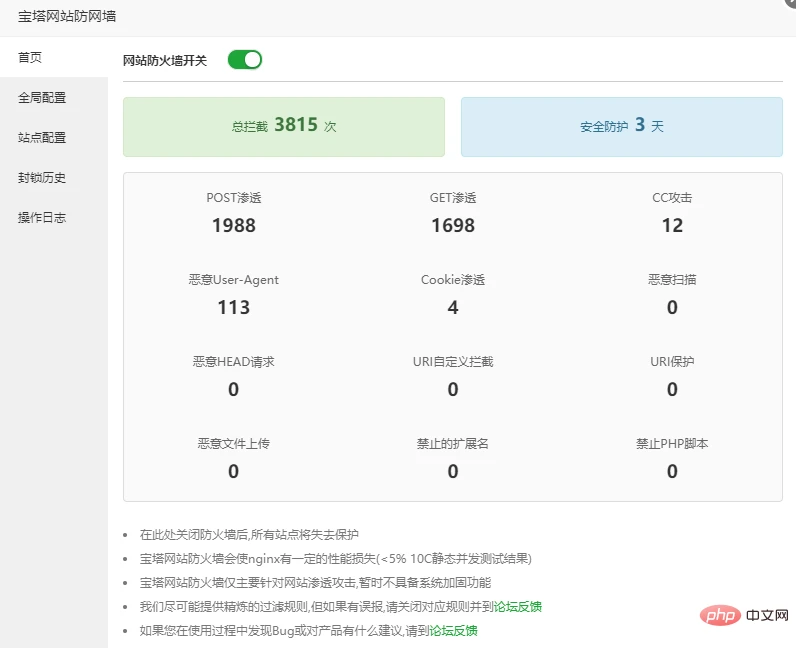This screenshot has width=799, height=648.
Task: Click the URI自定义拦截 statistic
Action: coord(453,376)
